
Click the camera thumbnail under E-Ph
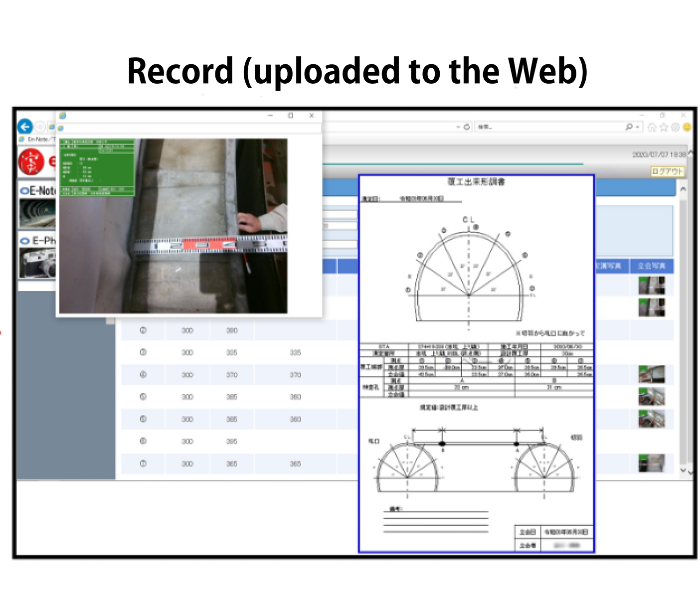point(37,263)
